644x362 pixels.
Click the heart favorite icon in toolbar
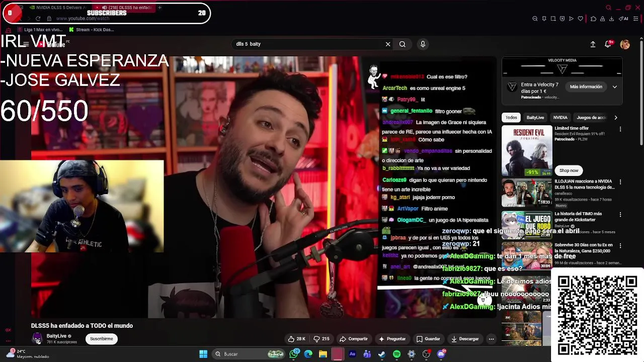(580, 19)
